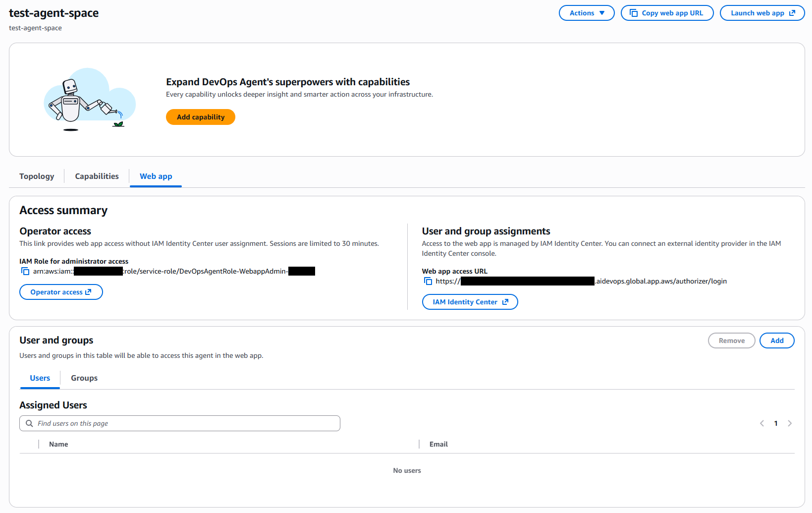
Task: Select the Users tab
Action: 40,378
